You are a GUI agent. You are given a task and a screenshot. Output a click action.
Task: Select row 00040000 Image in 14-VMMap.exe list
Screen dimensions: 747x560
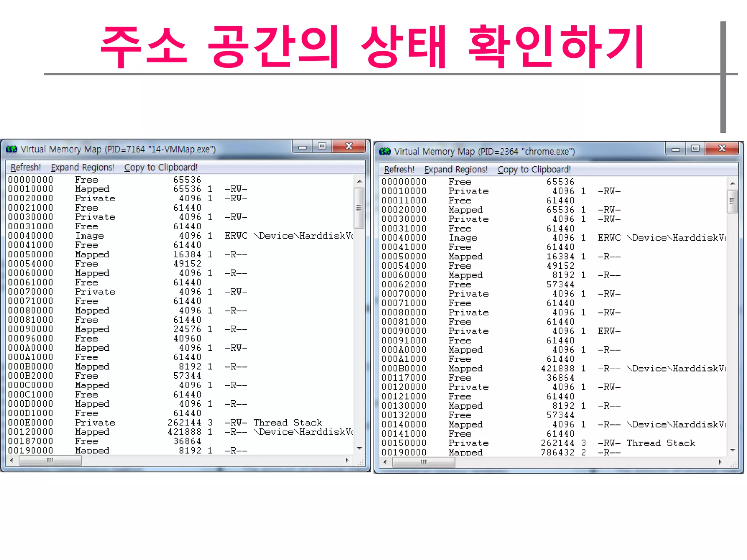coord(181,236)
